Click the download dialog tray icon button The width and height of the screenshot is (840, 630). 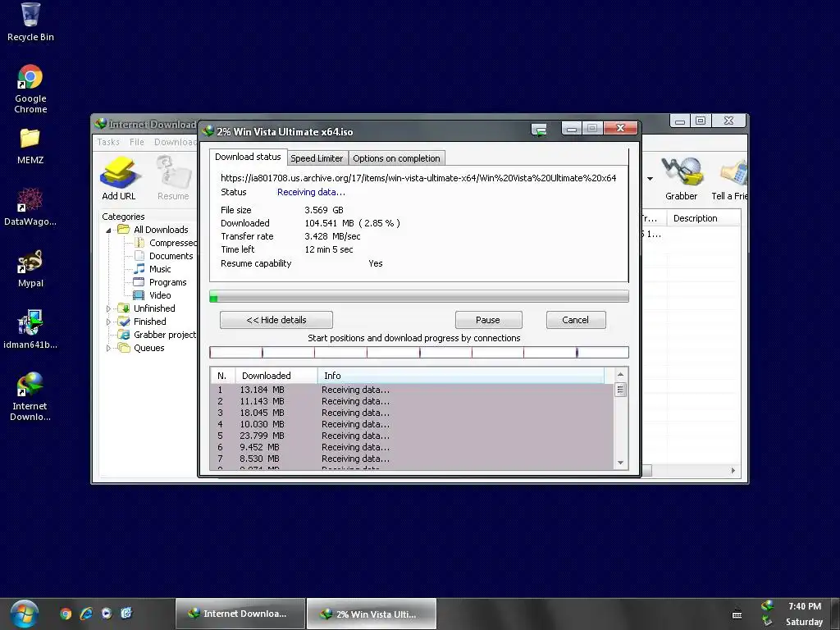click(x=539, y=129)
